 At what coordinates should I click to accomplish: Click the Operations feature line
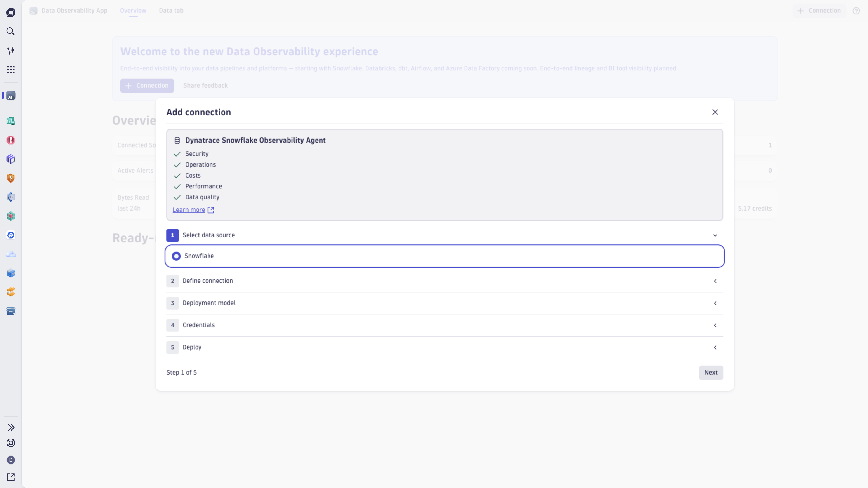coord(200,165)
